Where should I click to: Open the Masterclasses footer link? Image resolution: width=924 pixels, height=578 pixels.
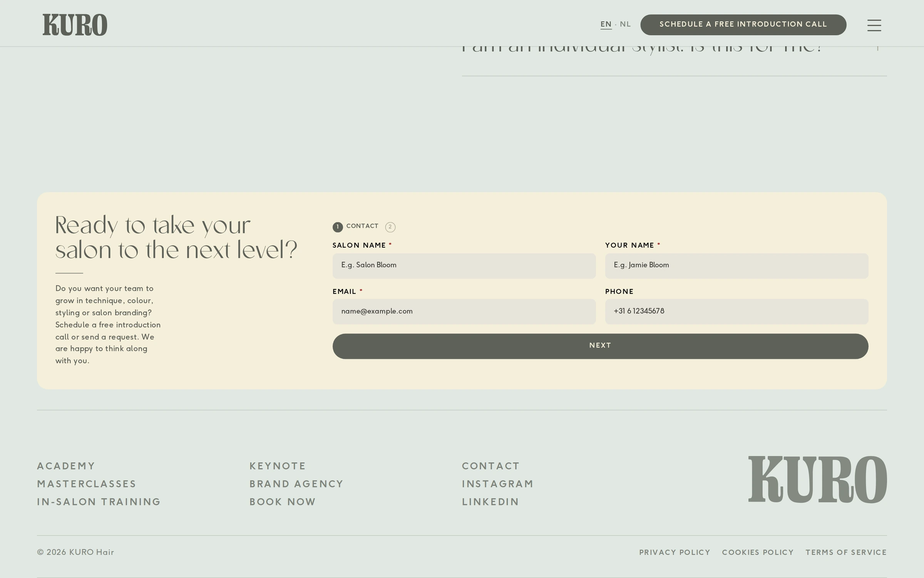87,484
